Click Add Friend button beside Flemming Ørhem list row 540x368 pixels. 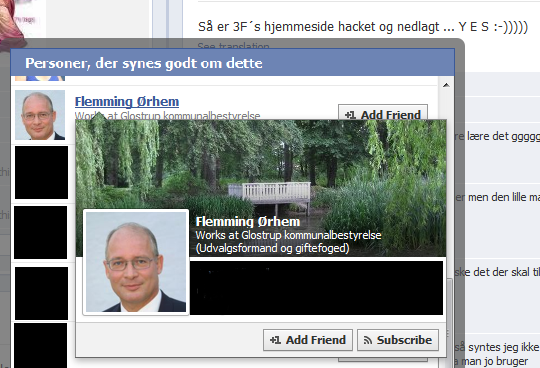coord(383,112)
